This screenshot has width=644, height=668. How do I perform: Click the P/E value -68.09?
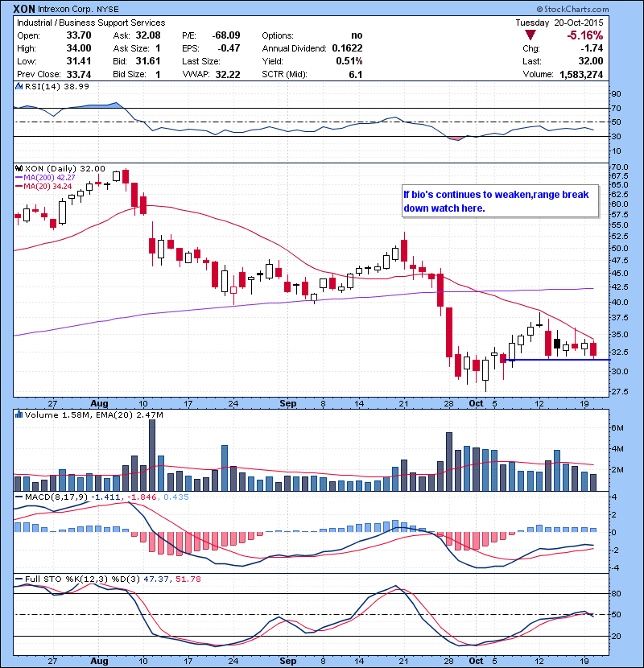point(226,35)
